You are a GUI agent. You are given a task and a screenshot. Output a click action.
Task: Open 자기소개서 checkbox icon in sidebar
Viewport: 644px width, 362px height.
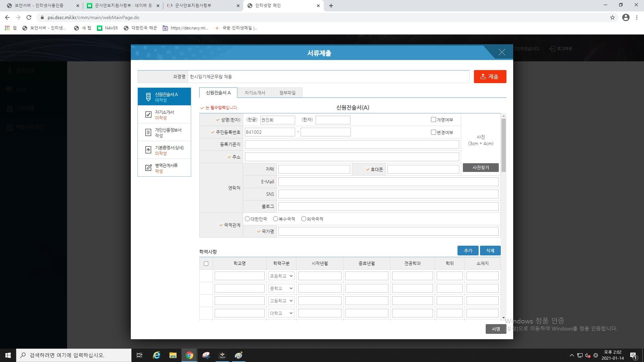[148, 115]
